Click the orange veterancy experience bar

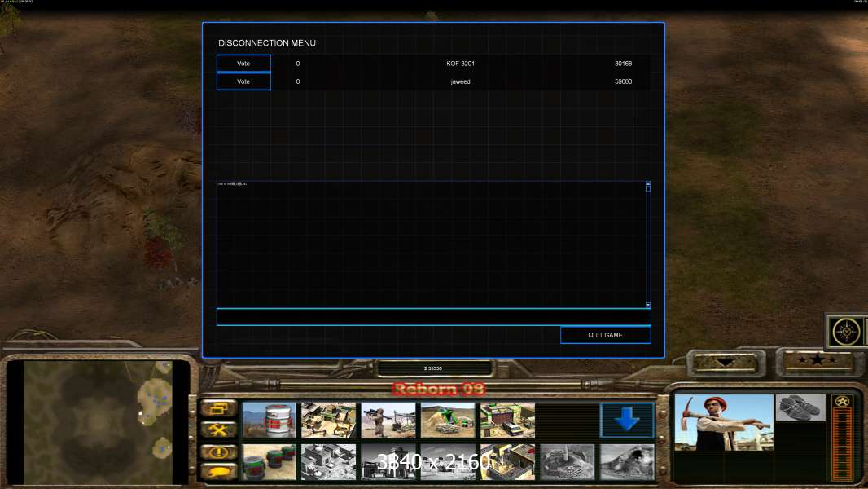point(842,444)
